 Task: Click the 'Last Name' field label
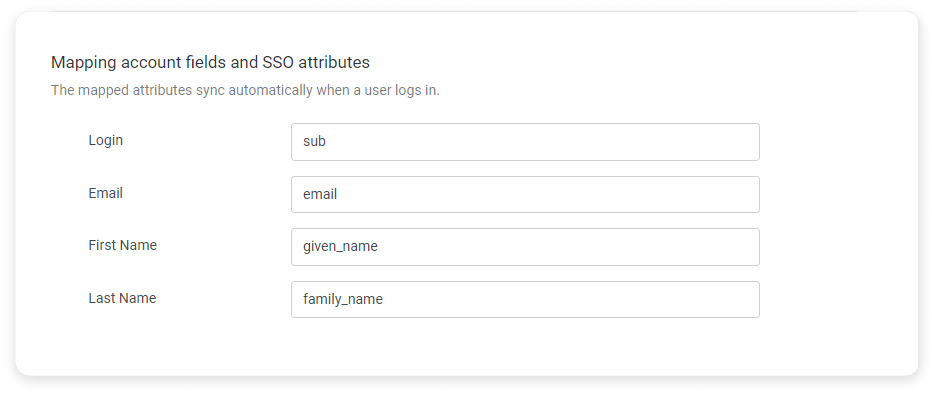(122, 298)
